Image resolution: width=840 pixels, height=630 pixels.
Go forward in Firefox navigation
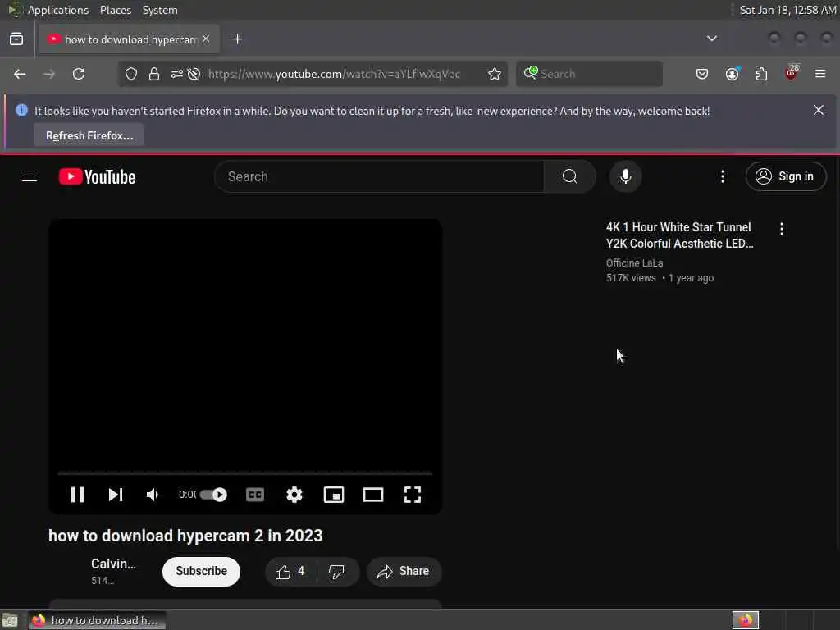click(x=49, y=74)
